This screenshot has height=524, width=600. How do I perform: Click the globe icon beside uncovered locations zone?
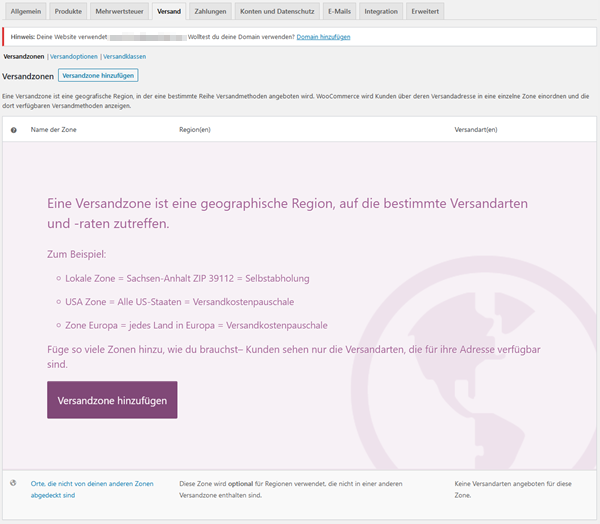tap(13, 483)
